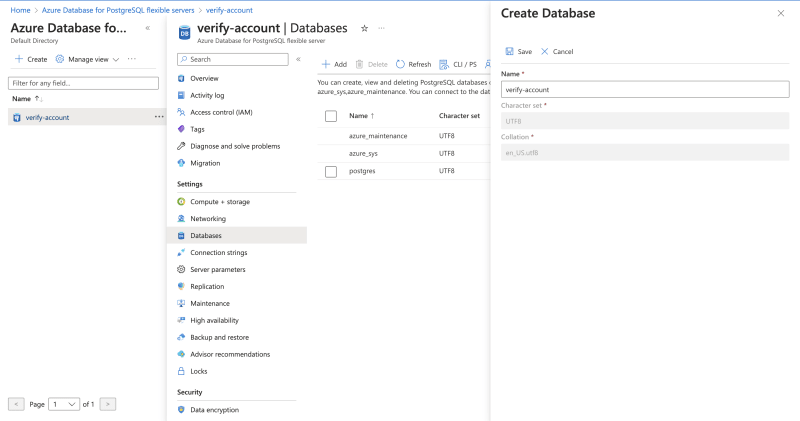Click the Maintenance icon
800x421 pixels.
click(x=181, y=303)
